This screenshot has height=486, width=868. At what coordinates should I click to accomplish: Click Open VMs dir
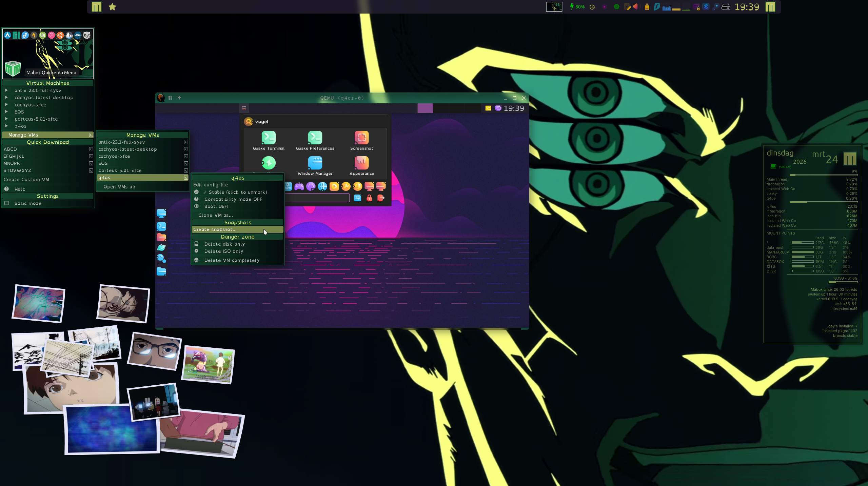click(x=119, y=187)
